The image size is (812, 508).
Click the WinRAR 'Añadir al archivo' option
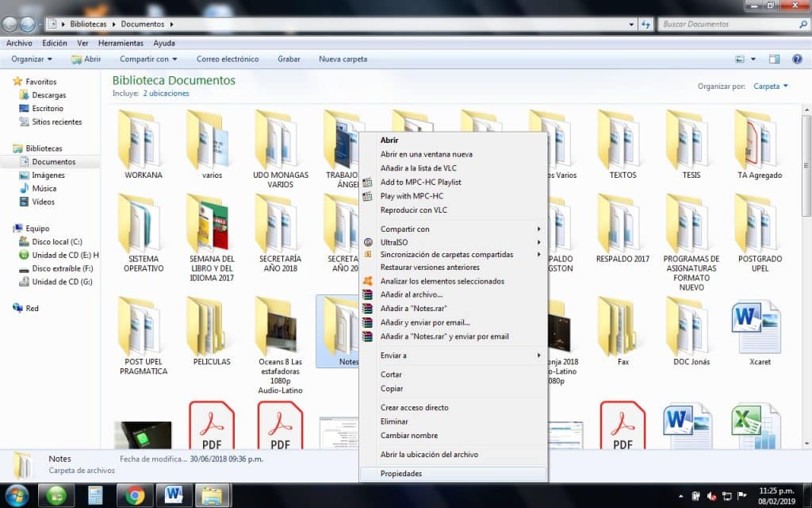pos(412,295)
